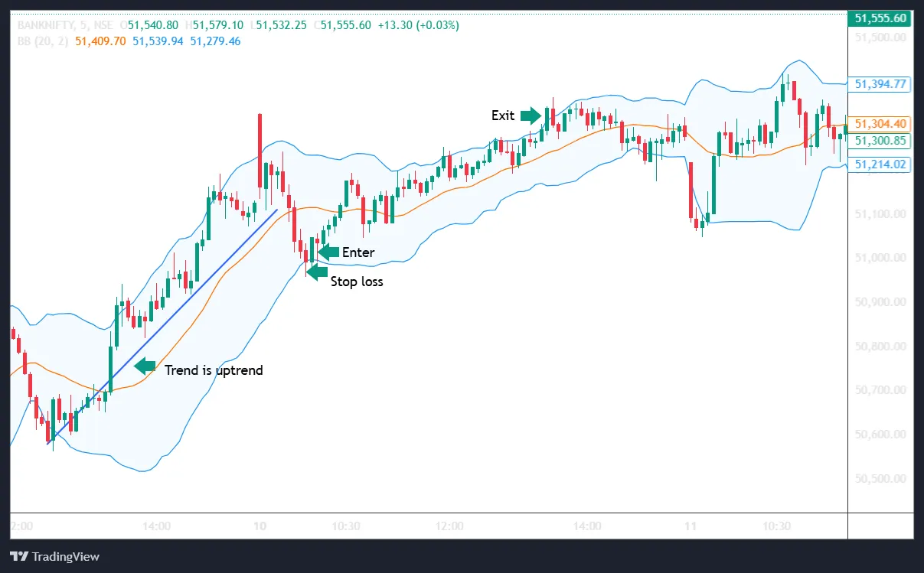Image resolution: width=924 pixels, height=573 pixels.
Task: Click the 50,500.00 price axis tick
Action: coord(881,479)
